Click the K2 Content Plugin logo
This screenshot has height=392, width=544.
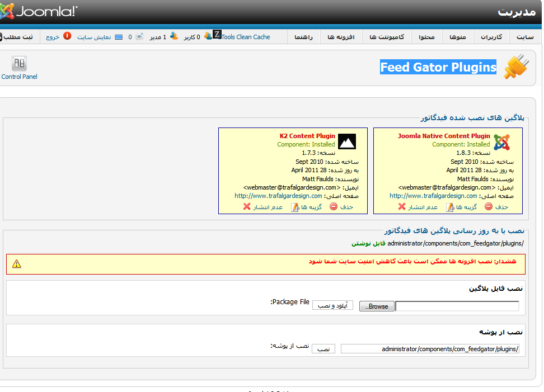[347, 141]
